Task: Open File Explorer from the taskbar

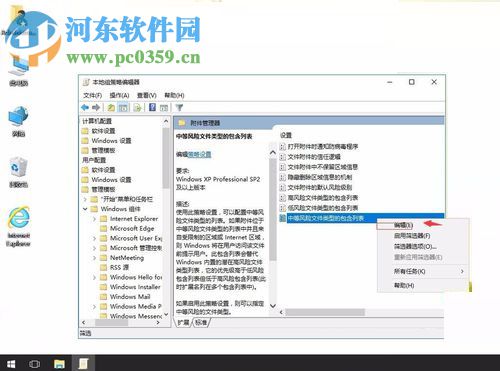Action: tap(59, 363)
